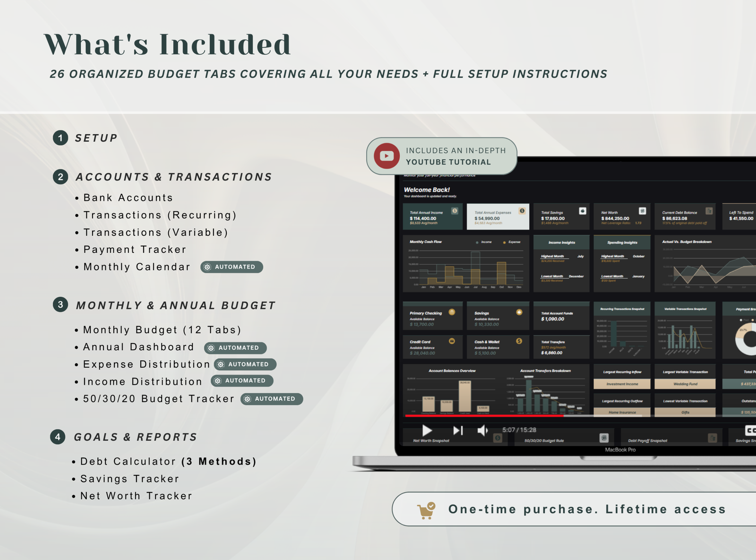Image resolution: width=756 pixels, height=560 pixels.
Task: Click the Total Transfers value $6,860.00
Action: (551, 353)
